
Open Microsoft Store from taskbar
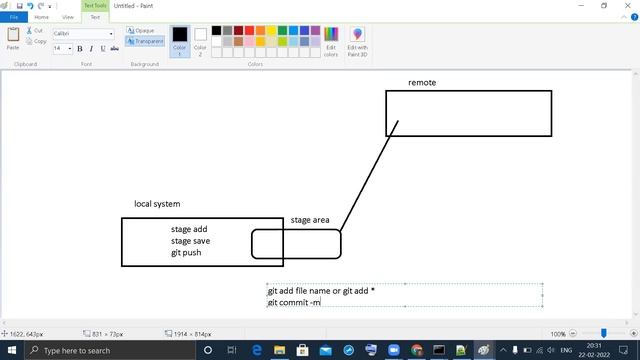point(302,350)
